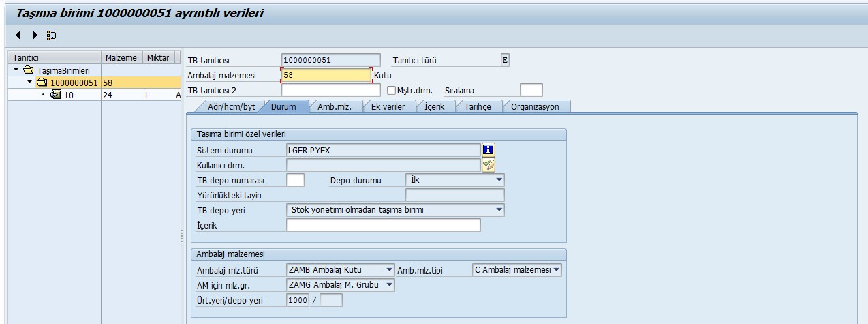Click the TB tanıtıcısı 2 input field
The image size is (868, 324).
[x=330, y=90]
